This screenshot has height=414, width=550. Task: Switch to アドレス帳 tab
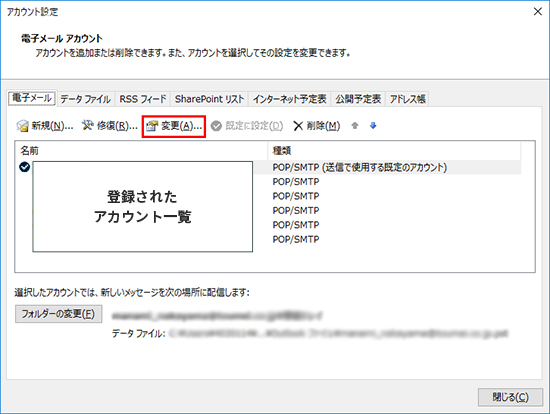[x=408, y=99]
